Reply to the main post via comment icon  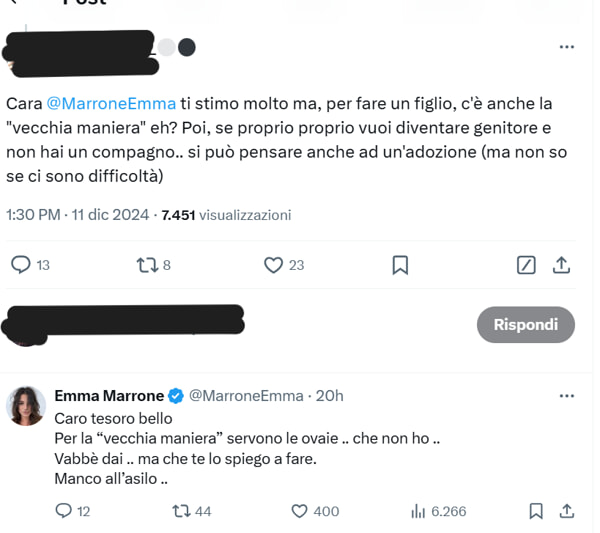pos(21,265)
